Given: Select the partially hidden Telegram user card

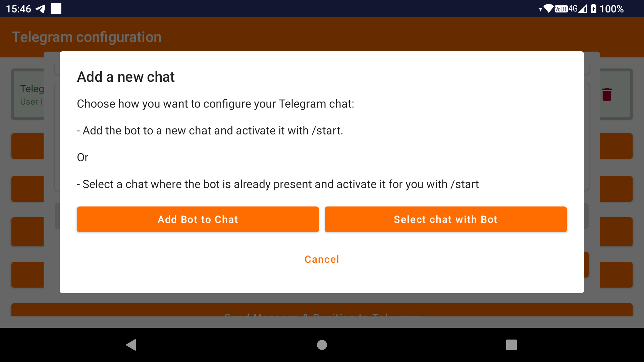Looking at the screenshot, I should click(28, 94).
